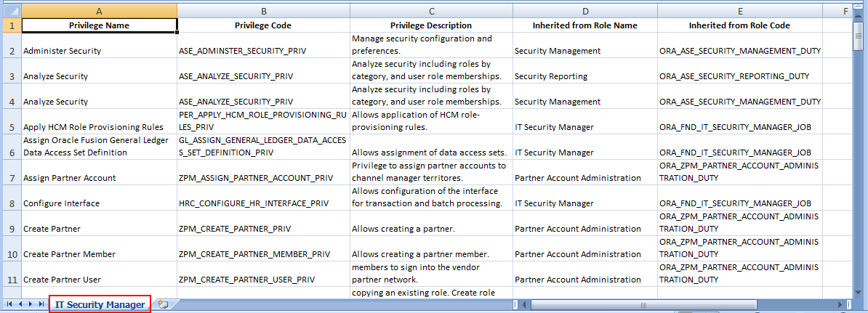Click the Privilege Name header cell
Screen dimensions: 868x313
[x=99, y=25]
